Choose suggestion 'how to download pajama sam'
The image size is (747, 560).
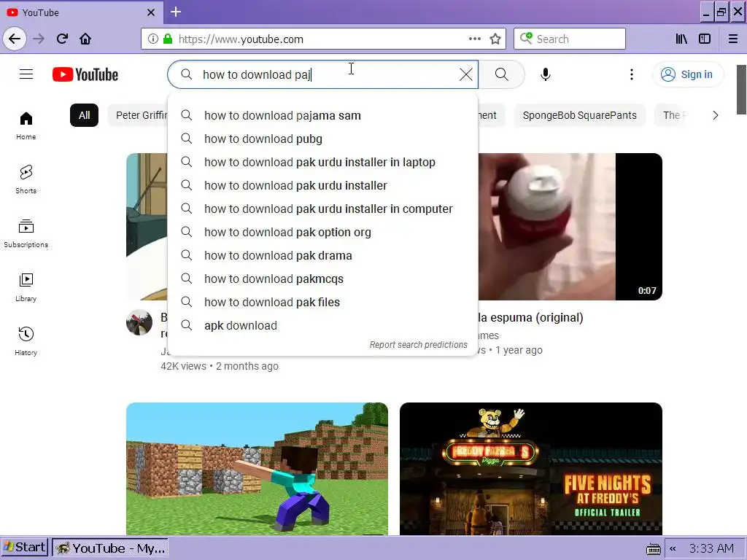(x=323, y=116)
